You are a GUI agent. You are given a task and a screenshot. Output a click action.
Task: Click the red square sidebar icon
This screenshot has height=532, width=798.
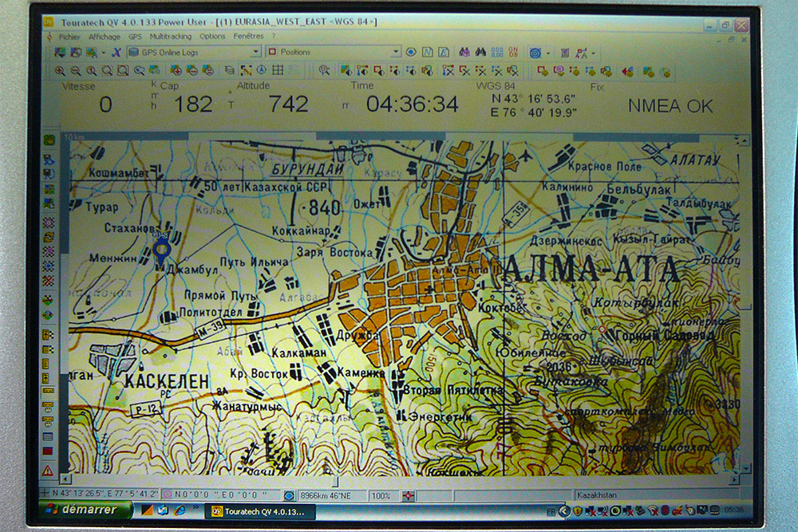pyautogui.click(x=47, y=451)
